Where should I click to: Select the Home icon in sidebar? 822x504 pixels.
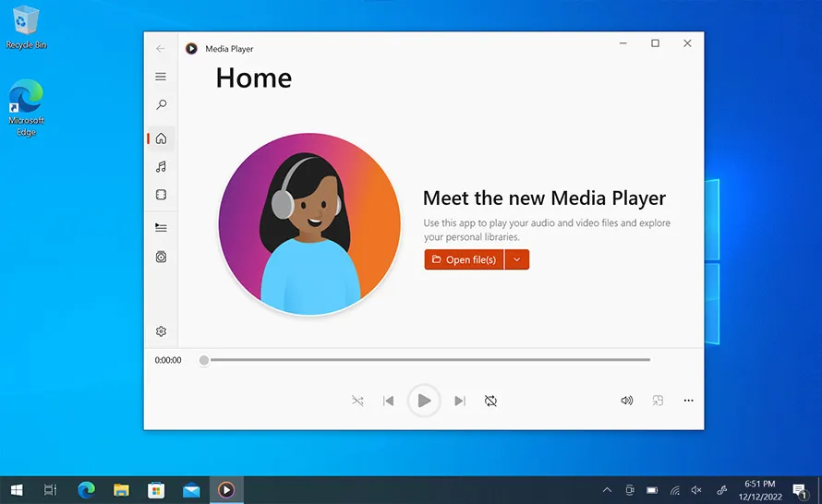click(161, 138)
